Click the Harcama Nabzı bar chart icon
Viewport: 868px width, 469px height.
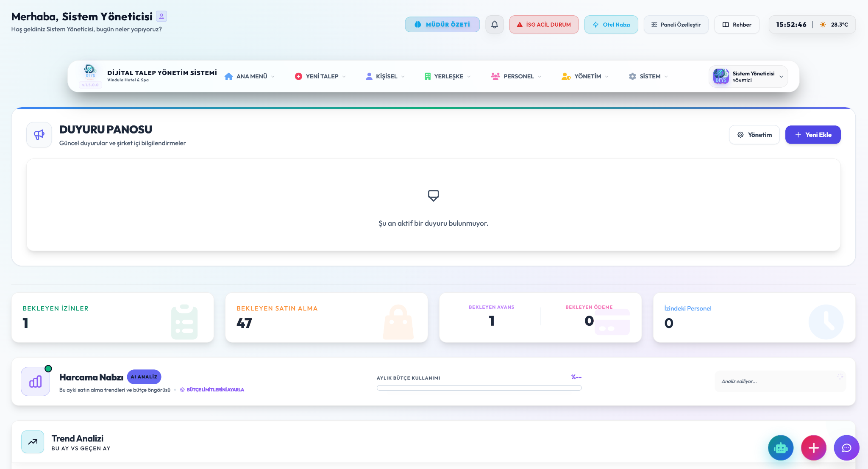tap(36, 381)
